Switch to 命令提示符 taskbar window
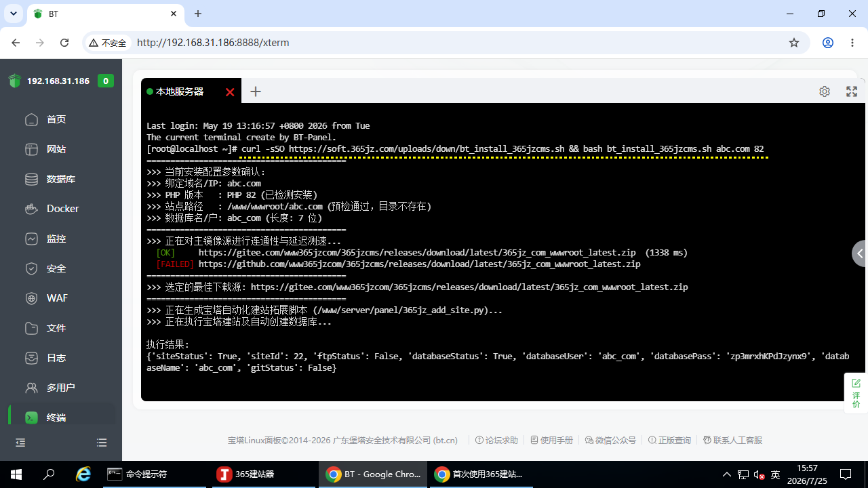868x488 pixels. [x=156, y=474]
